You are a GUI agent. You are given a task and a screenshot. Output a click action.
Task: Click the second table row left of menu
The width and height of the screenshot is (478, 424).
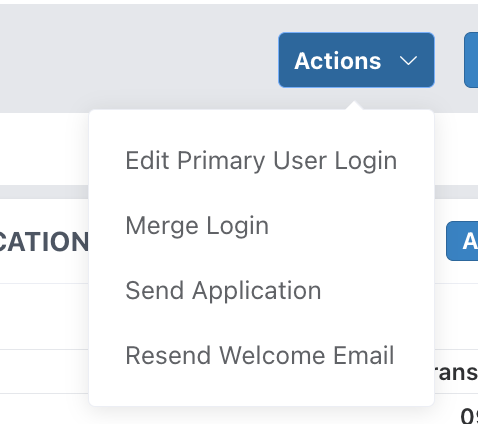point(44,371)
